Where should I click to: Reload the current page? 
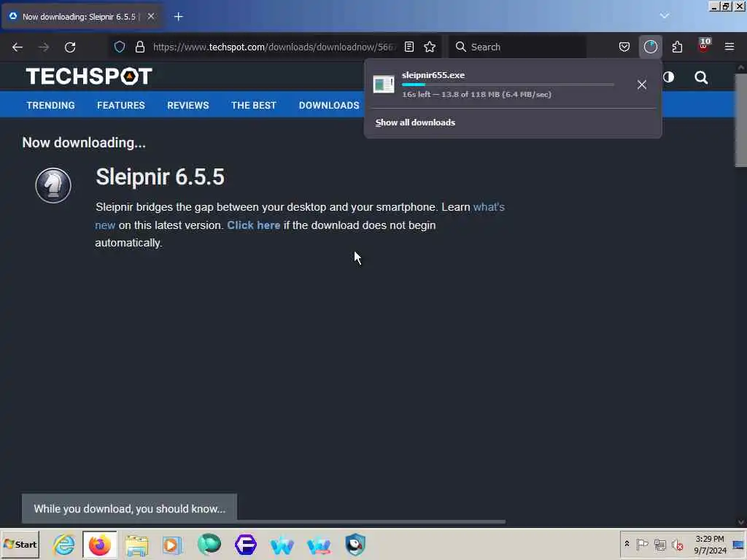pos(70,47)
